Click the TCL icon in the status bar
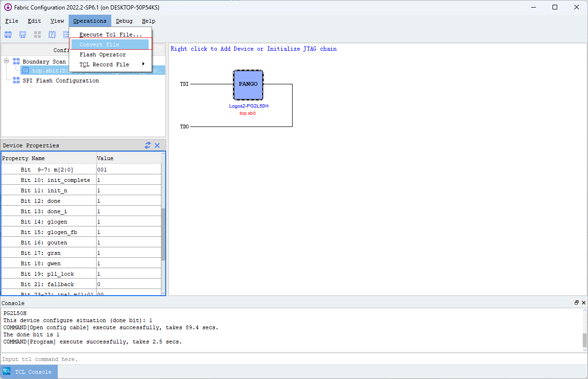 (x=6, y=371)
